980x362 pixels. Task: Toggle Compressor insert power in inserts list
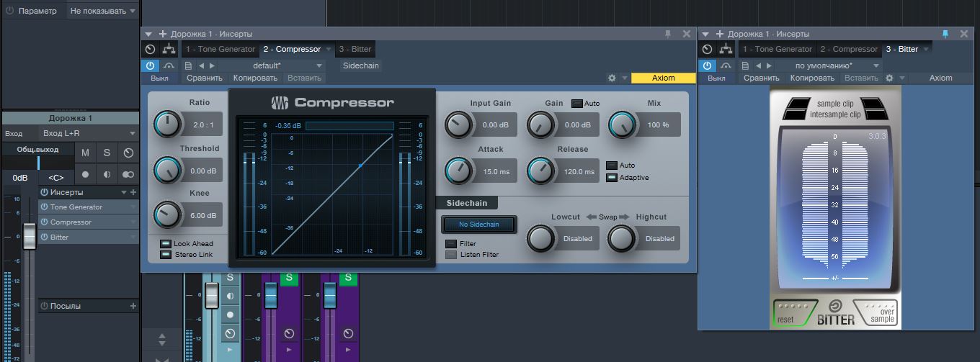point(45,222)
